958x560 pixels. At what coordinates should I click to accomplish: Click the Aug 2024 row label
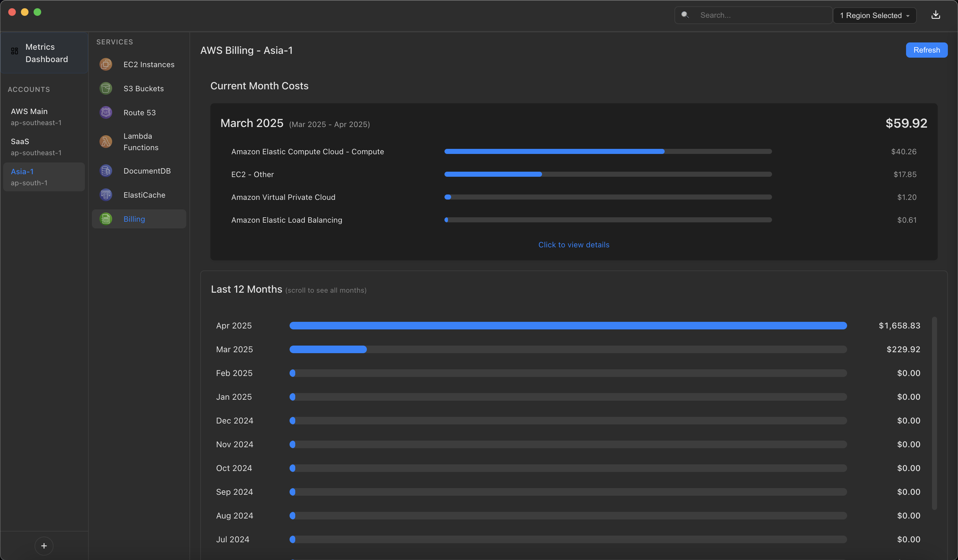pyautogui.click(x=234, y=516)
